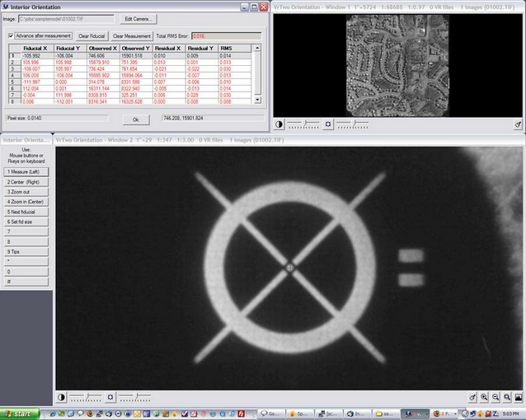This screenshot has height=420, width=526.
Task: Click 'Observed Y' column header
Action: [135, 49]
